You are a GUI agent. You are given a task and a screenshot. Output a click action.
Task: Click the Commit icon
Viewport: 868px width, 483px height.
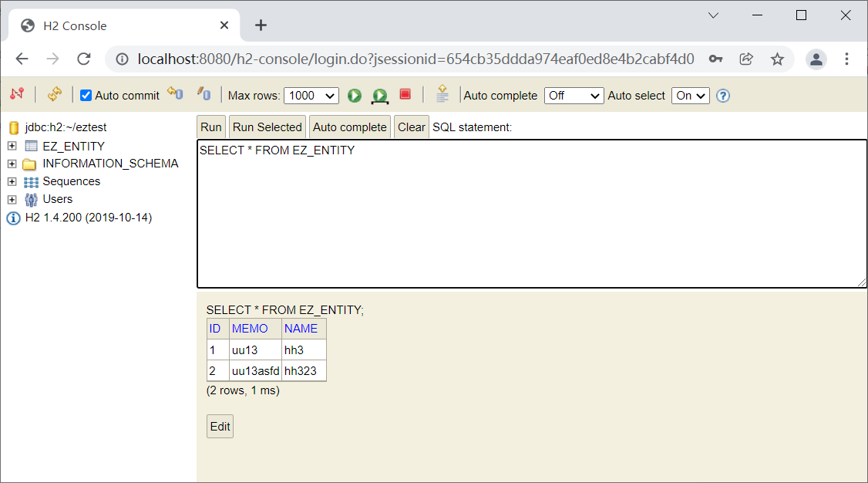coord(204,93)
